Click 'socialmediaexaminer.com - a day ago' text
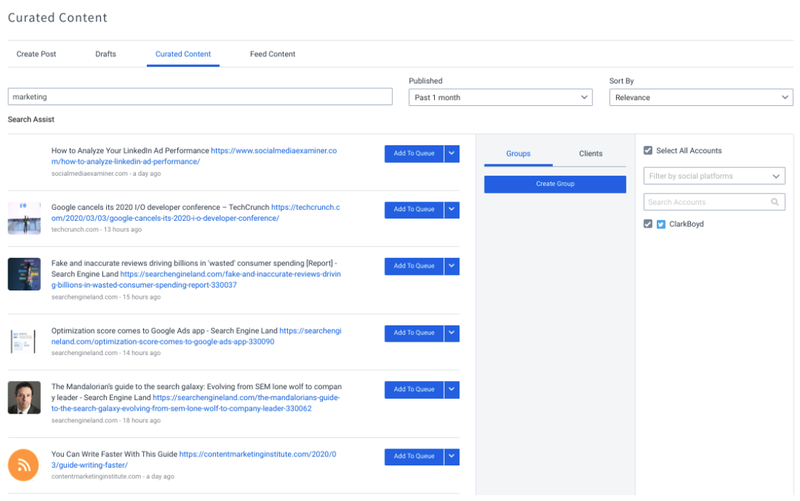800x501 pixels. (x=106, y=173)
